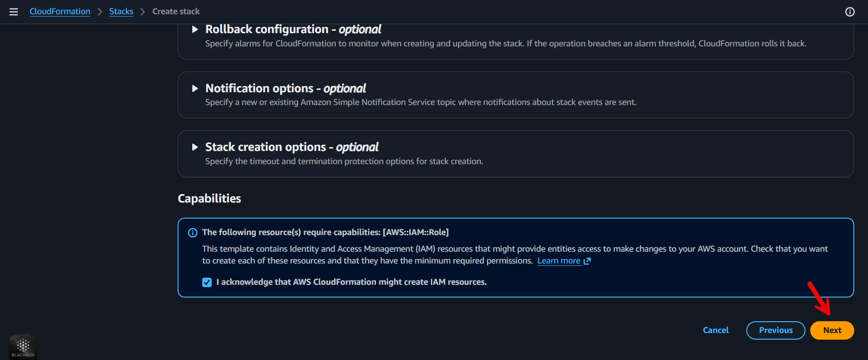Open the info panel icon
Image resolution: width=868 pixels, height=360 pixels.
(x=850, y=12)
